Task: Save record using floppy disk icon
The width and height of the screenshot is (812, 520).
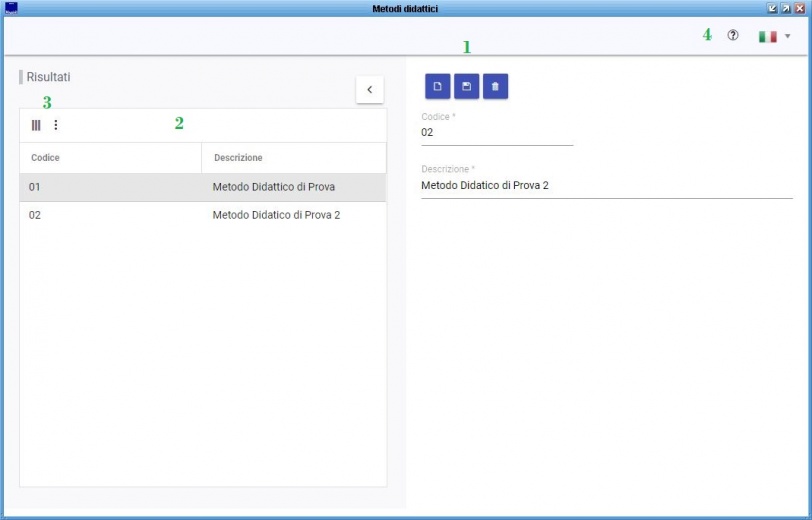Action: click(466, 86)
